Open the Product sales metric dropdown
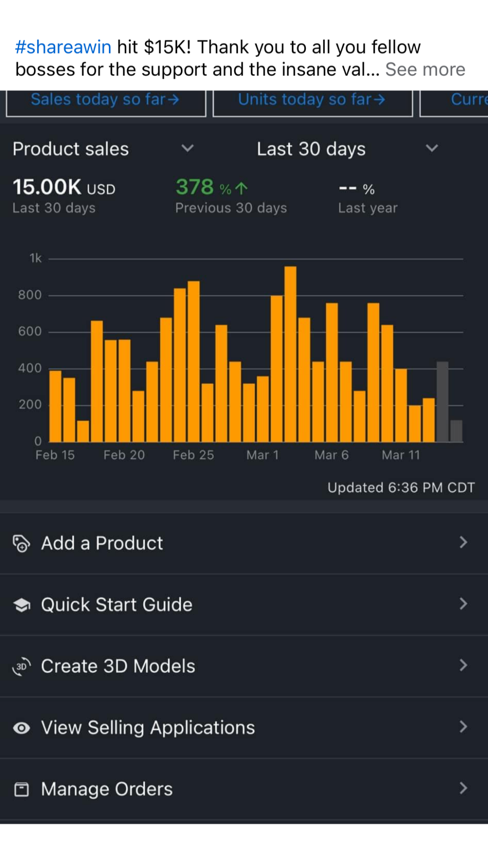 click(x=187, y=148)
